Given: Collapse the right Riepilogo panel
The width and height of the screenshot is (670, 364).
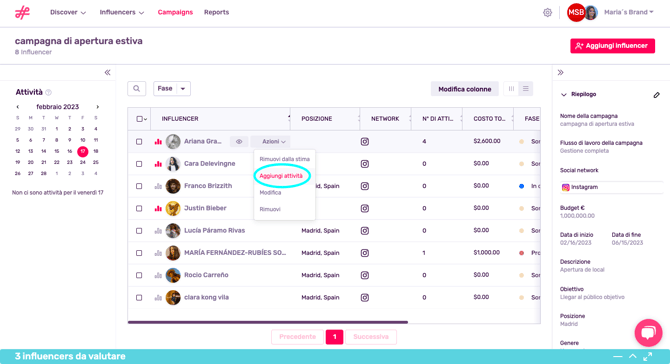Looking at the screenshot, I should click(x=561, y=73).
